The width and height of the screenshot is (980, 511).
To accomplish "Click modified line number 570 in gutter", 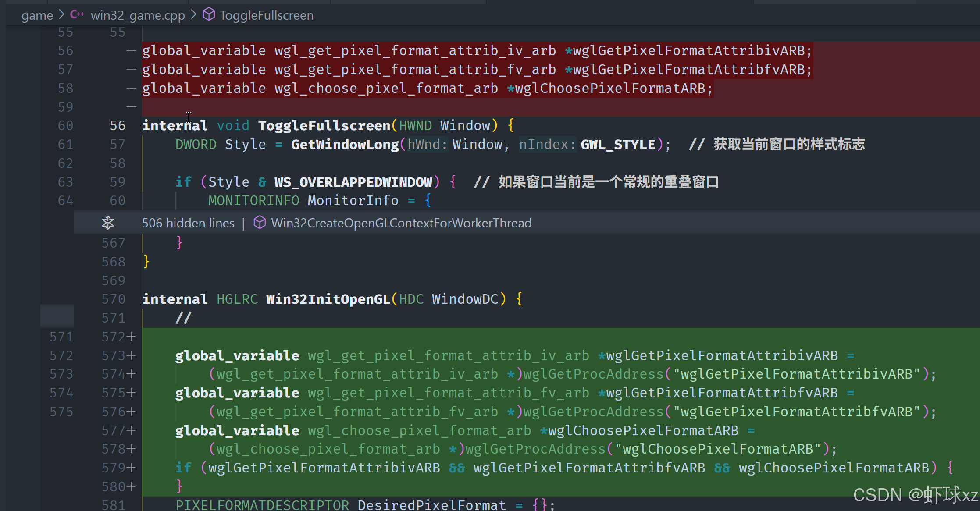I will [x=113, y=299].
